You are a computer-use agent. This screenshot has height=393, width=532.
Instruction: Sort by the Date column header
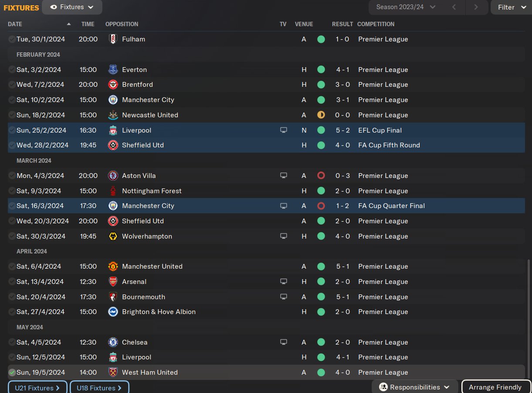click(x=15, y=24)
